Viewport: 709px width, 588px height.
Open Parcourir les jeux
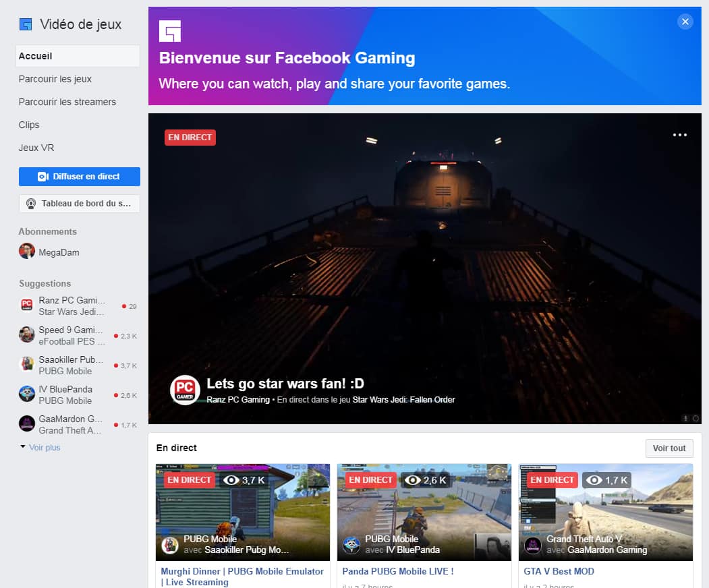tap(55, 79)
